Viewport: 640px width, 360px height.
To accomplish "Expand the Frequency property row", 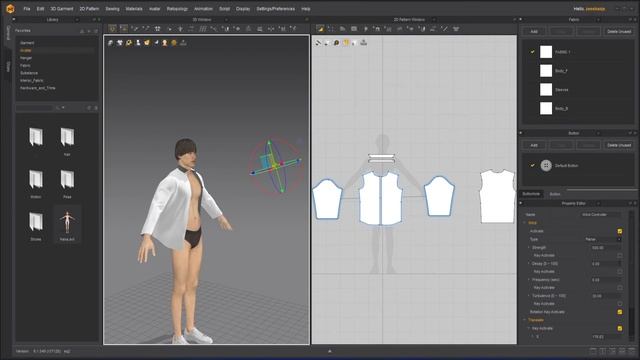I will (529, 280).
